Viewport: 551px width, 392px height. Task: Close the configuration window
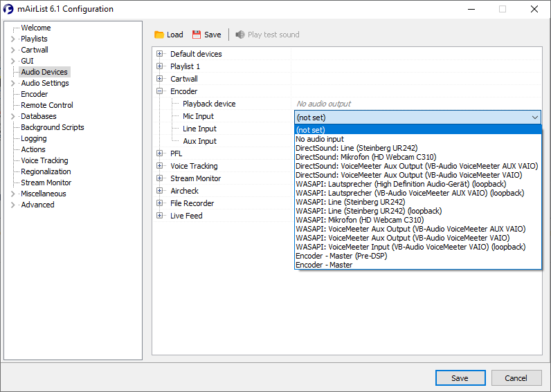(534, 9)
